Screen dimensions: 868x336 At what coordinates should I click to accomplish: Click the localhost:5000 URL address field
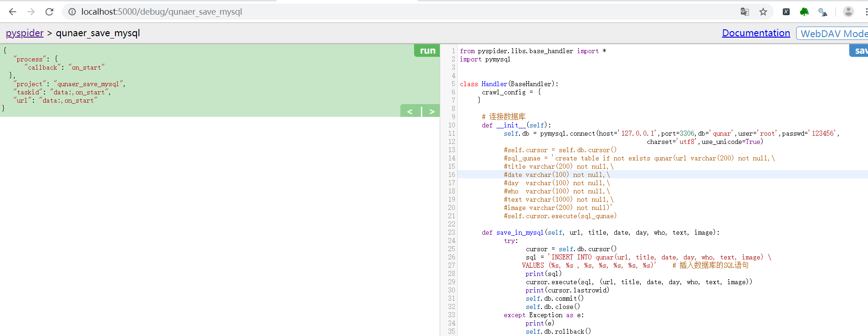[x=162, y=12]
